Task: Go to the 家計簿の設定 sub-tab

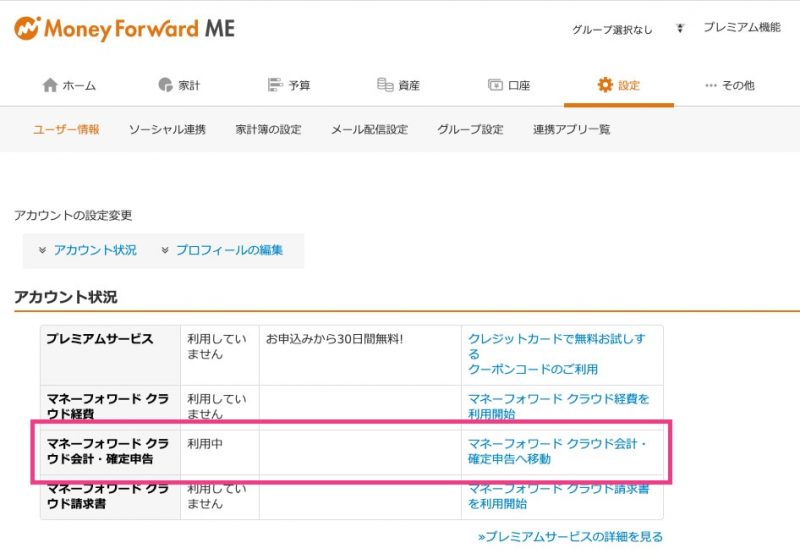Action: [x=268, y=130]
